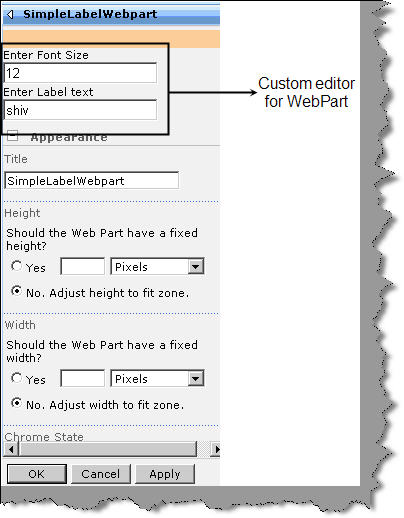
Task: Click the horizontal scrollbar track
Action: coord(108,449)
